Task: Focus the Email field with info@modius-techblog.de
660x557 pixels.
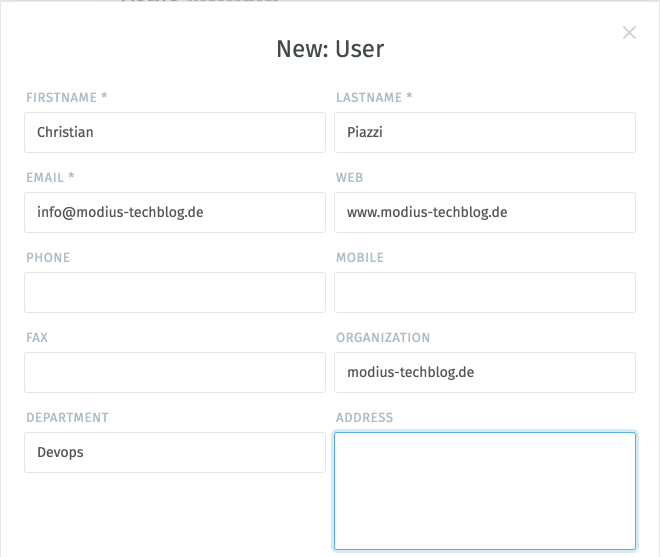Action: [175, 212]
